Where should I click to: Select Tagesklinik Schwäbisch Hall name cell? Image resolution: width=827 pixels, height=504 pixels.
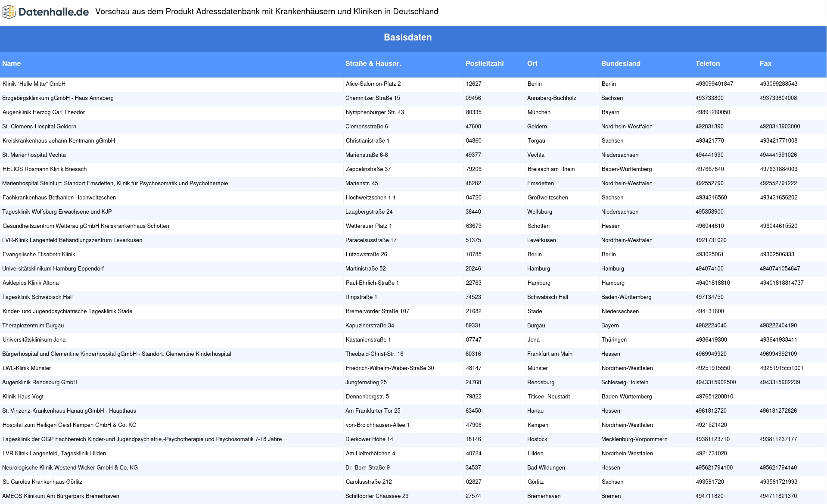click(x=37, y=297)
